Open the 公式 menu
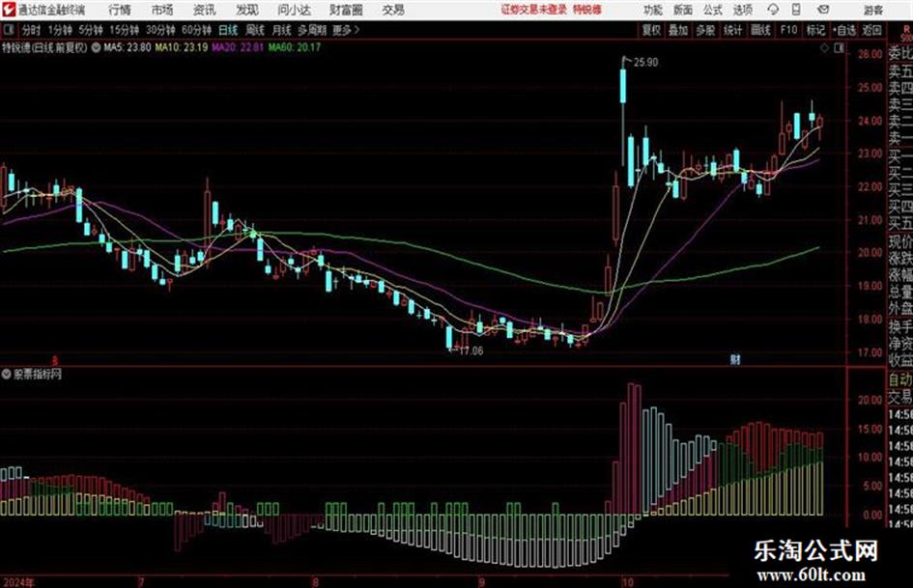913x588 pixels. [713, 10]
